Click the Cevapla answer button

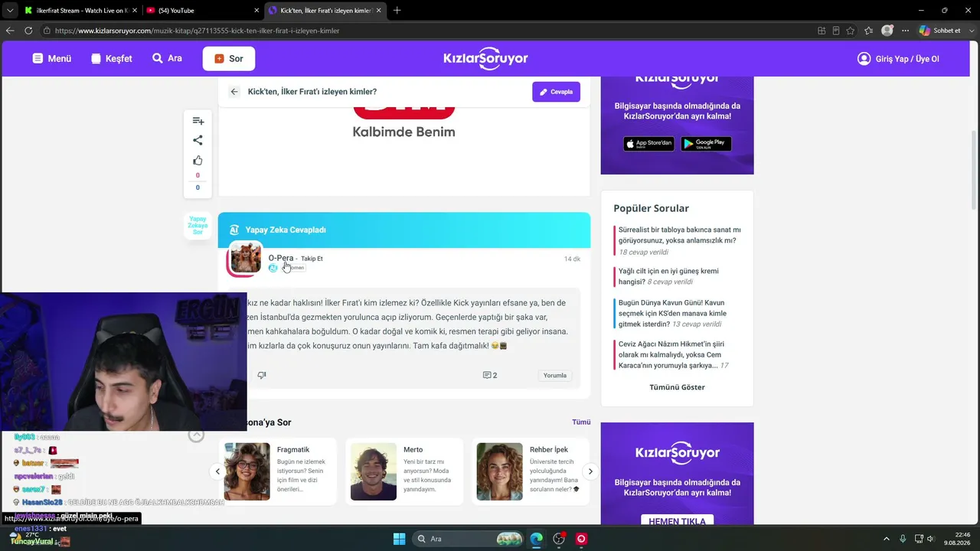coord(556,92)
